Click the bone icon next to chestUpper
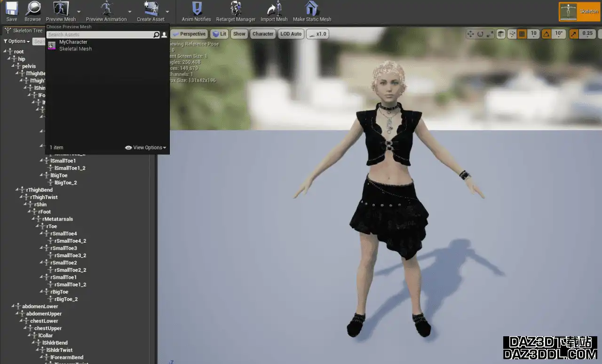 (x=31, y=328)
